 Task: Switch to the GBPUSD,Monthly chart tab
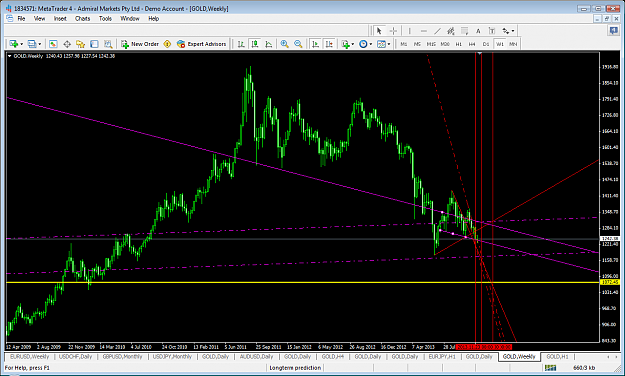(x=122, y=356)
